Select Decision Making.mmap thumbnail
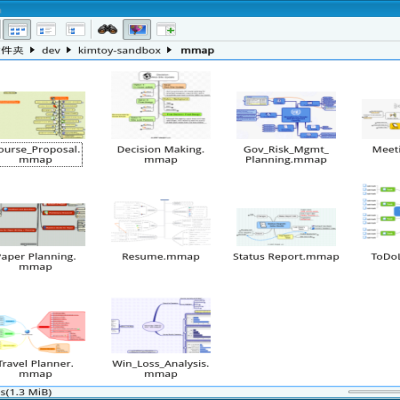The image size is (400, 400). 161,105
